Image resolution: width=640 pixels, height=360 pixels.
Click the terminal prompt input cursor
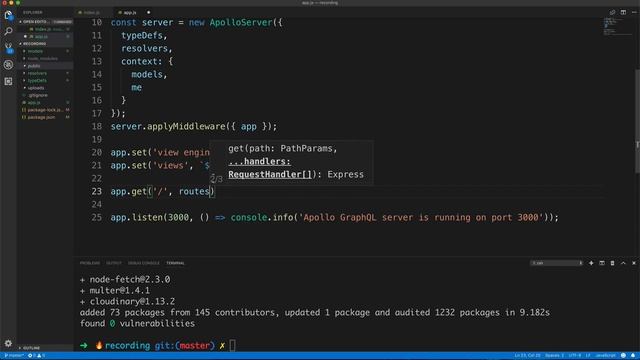[232, 345]
